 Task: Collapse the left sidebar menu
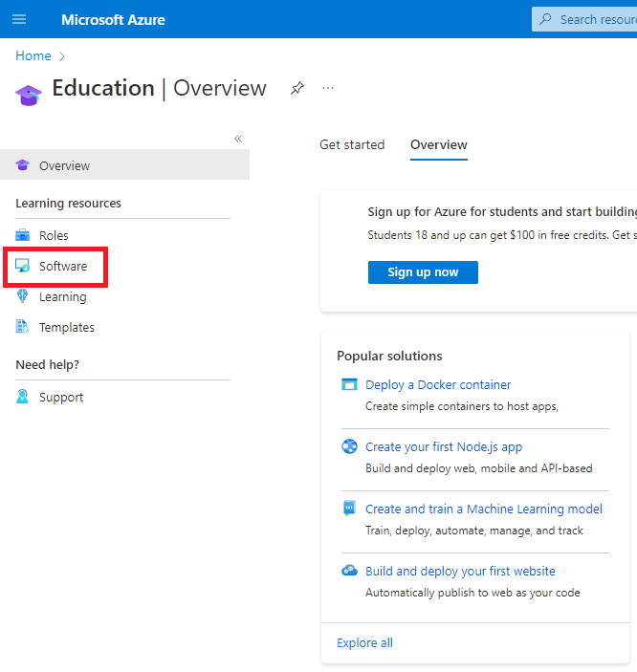pyautogui.click(x=238, y=139)
